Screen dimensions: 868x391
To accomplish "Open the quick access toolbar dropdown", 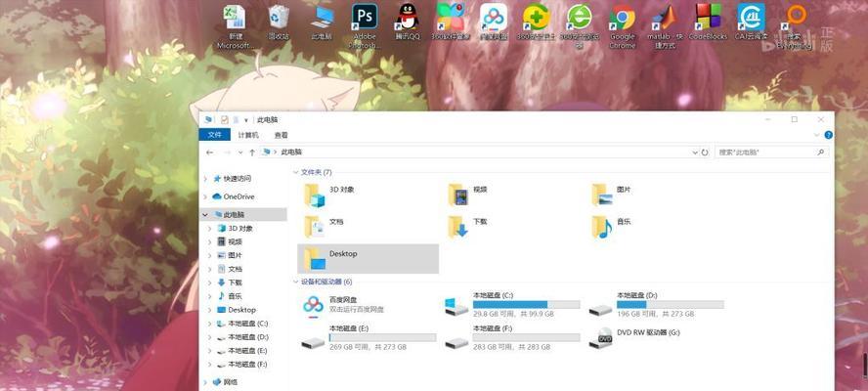I will (245, 119).
